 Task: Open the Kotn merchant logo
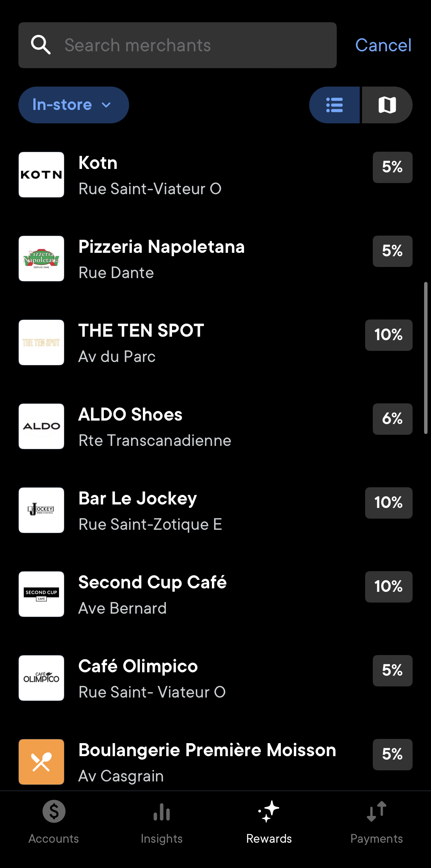click(41, 175)
